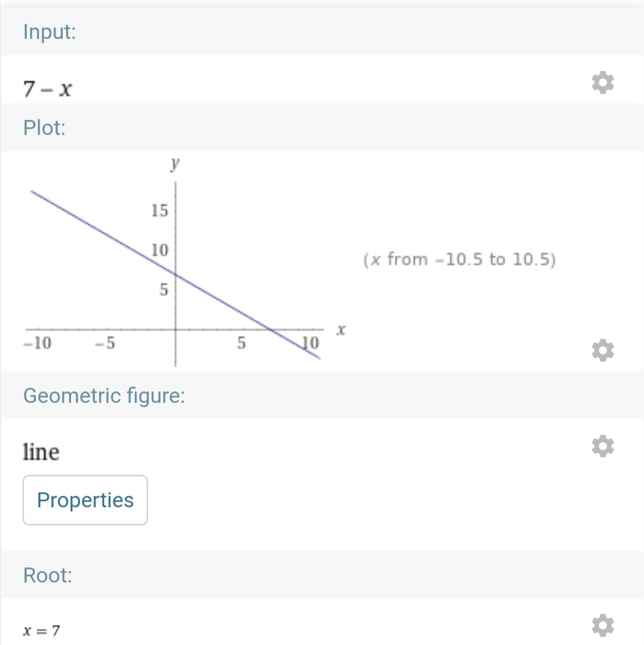Viewport: 644px width, 645px height.
Task: Click the gear icon for Geometric figure
Action: point(602,446)
